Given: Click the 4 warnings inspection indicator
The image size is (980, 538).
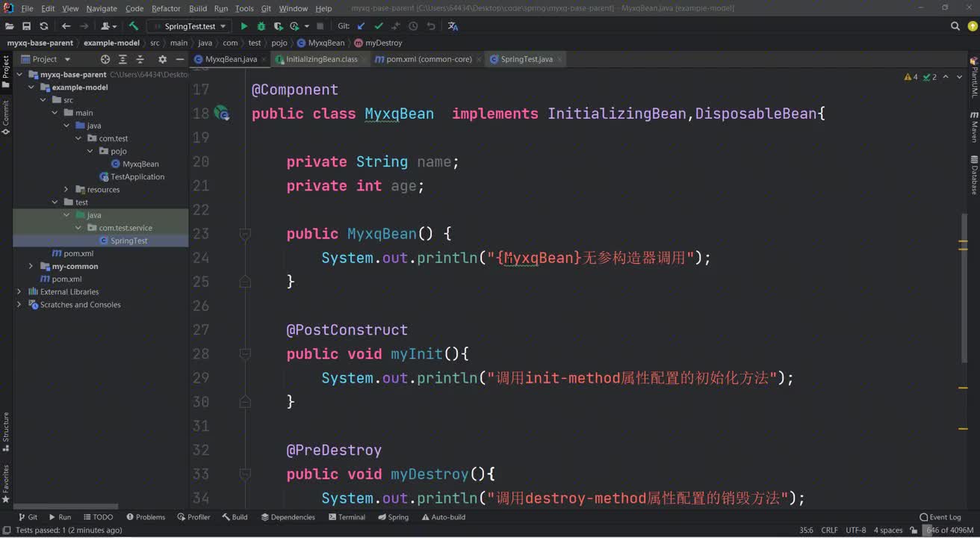Looking at the screenshot, I should coord(911,77).
